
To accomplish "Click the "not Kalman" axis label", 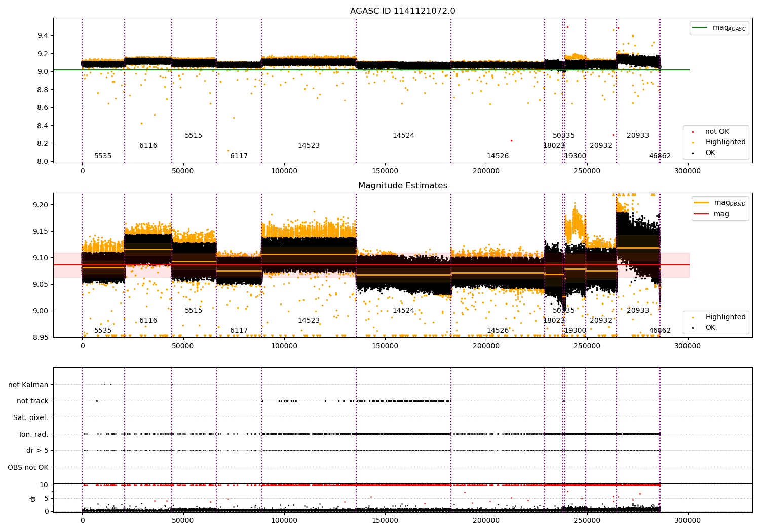I will point(28,385).
